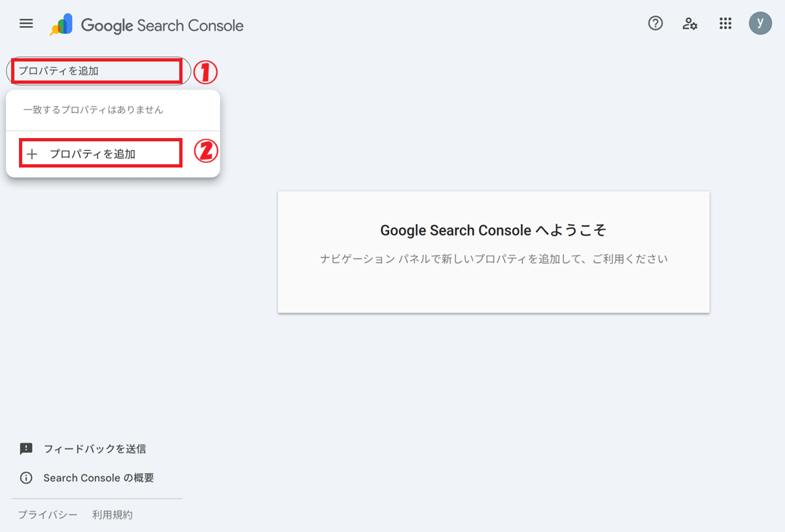Open the Help question mark icon
Image resolution: width=785 pixels, height=532 pixels.
point(655,24)
